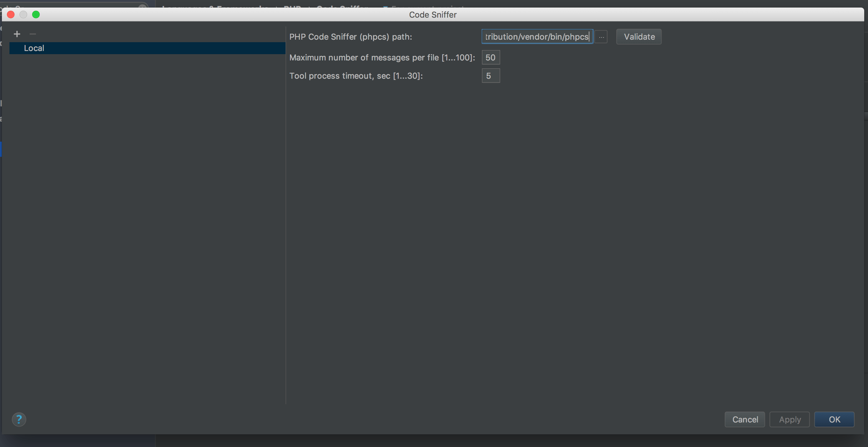The width and height of the screenshot is (868, 447).
Task: Click the Apply button
Action: click(789, 419)
